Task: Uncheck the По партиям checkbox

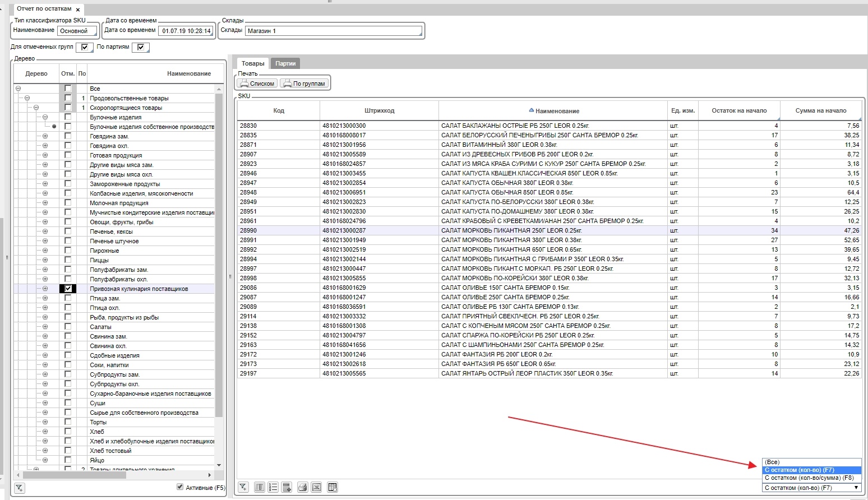Action: [141, 47]
